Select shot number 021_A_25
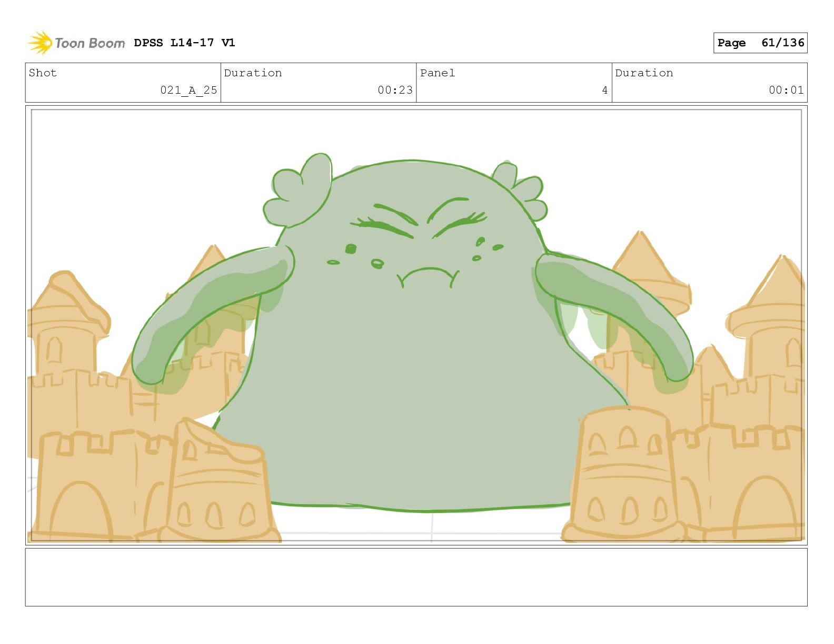Viewport: 834px width, 644px height. tap(188, 90)
